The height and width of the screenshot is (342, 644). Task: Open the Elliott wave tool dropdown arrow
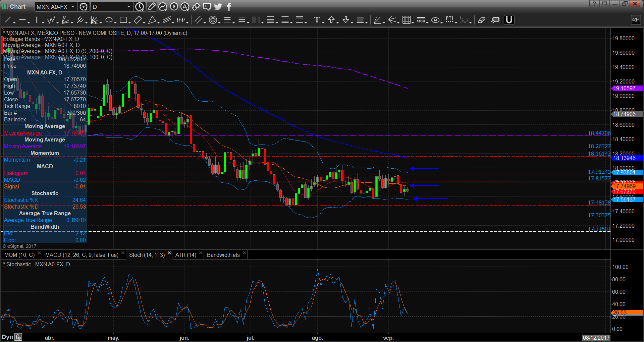[471, 22]
